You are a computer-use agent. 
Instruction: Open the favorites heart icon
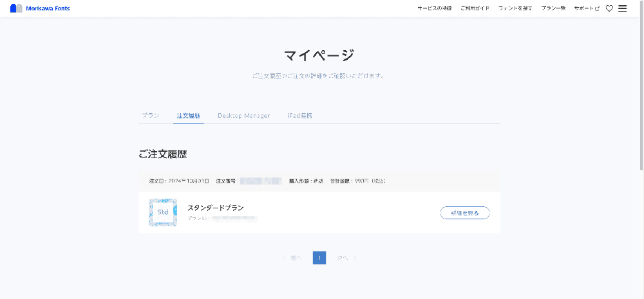click(609, 8)
